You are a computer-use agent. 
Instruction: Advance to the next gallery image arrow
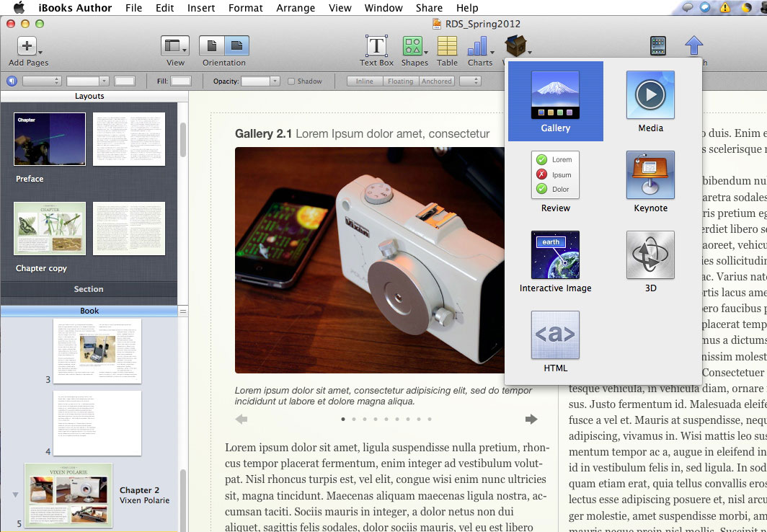(531, 419)
